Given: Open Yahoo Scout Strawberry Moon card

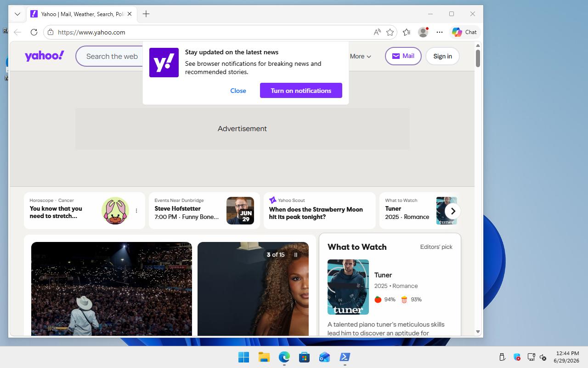Looking at the screenshot, I should click(x=320, y=211).
